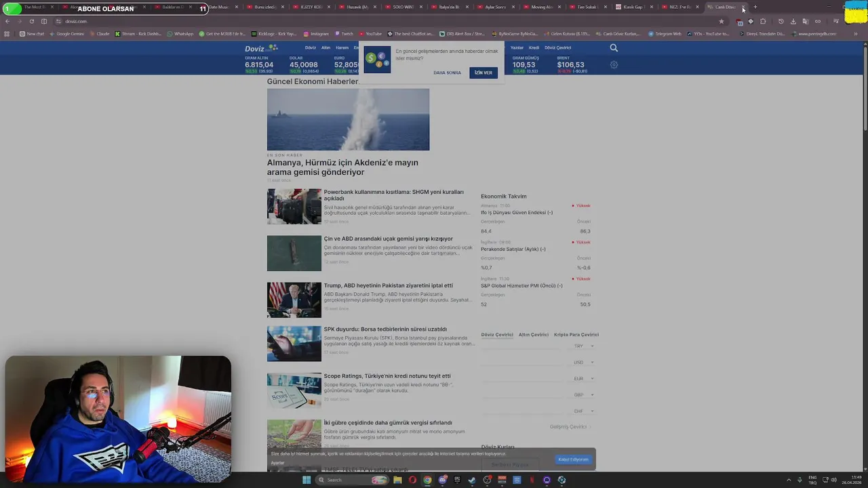
Task: Expand the GBP currency dropdown
Action: pyautogui.click(x=583, y=394)
